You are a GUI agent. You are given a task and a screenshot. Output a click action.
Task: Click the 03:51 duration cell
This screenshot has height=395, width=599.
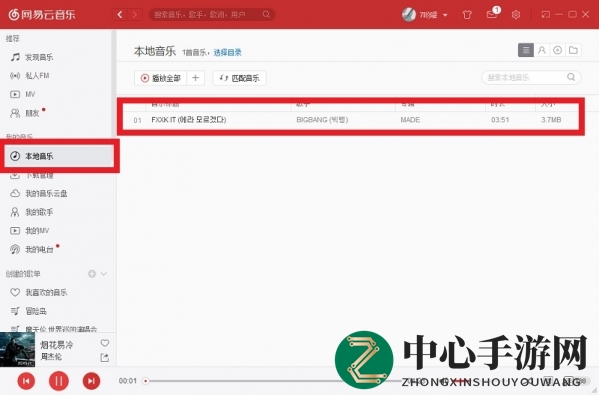pos(500,120)
